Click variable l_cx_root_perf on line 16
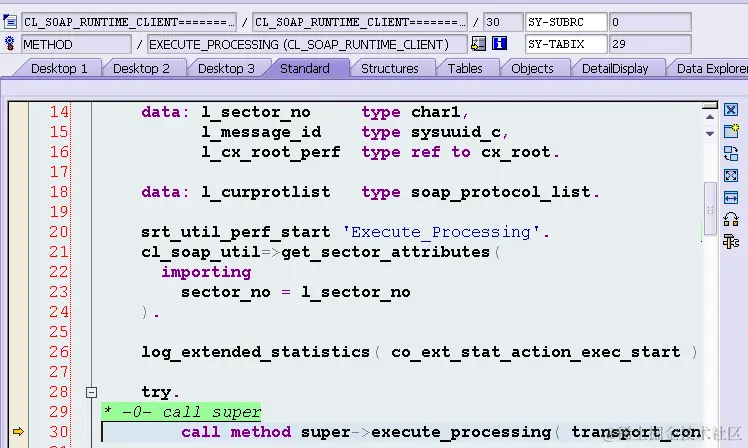Image resolution: width=748 pixels, height=448 pixels. (271, 152)
